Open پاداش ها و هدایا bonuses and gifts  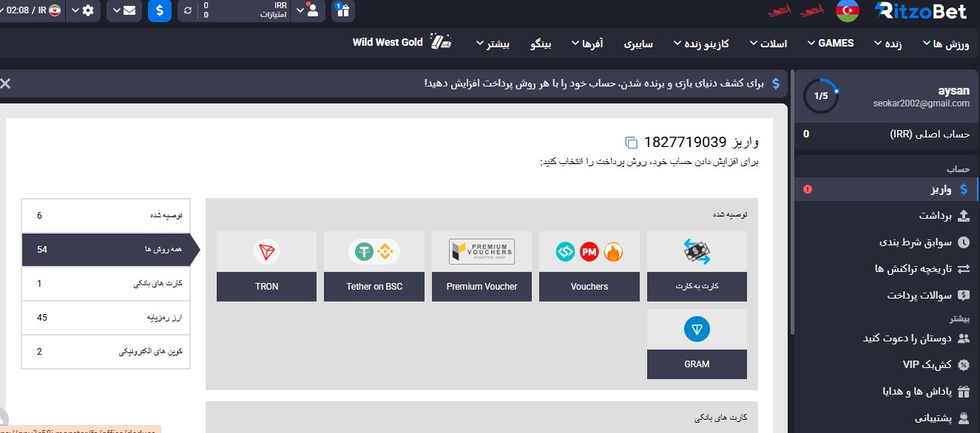[x=887, y=391]
